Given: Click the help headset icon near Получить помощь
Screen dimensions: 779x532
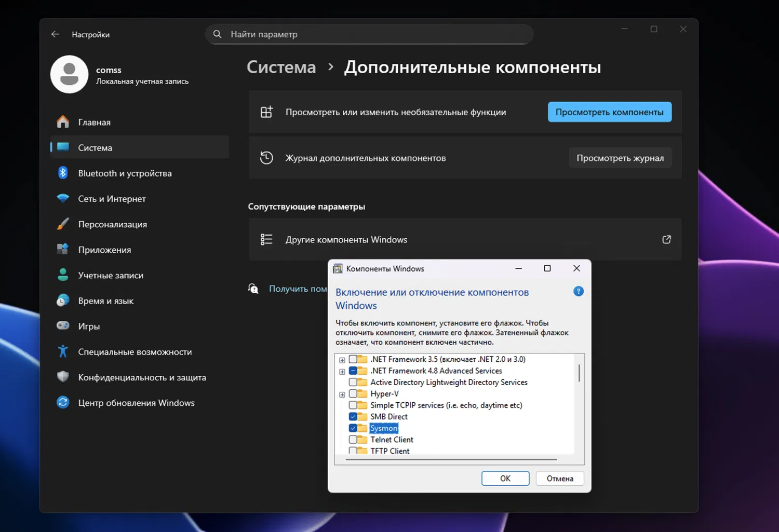Looking at the screenshot, I should coord(253,289).
